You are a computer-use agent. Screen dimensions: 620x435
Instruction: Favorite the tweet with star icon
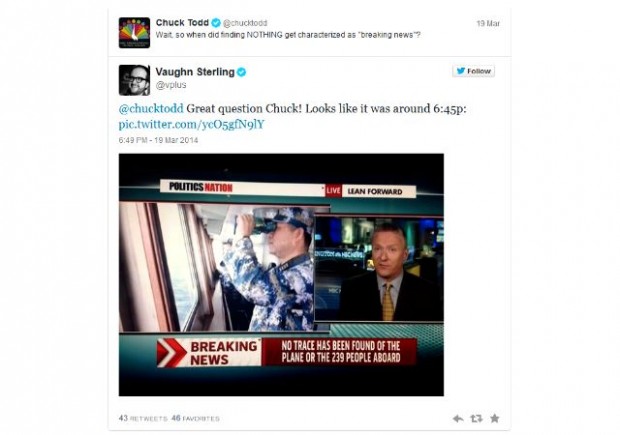pyautogui.click(x=495, y=418)
